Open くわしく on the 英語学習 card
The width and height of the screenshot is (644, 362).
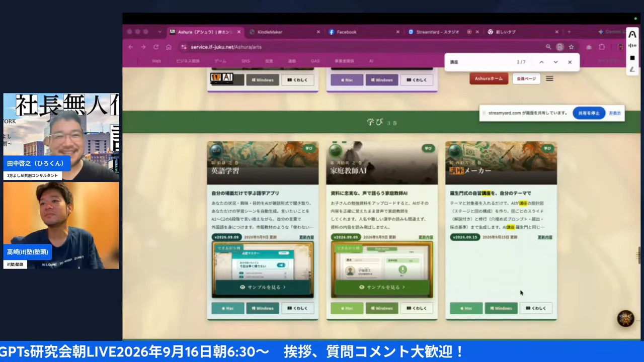point(297,308)
